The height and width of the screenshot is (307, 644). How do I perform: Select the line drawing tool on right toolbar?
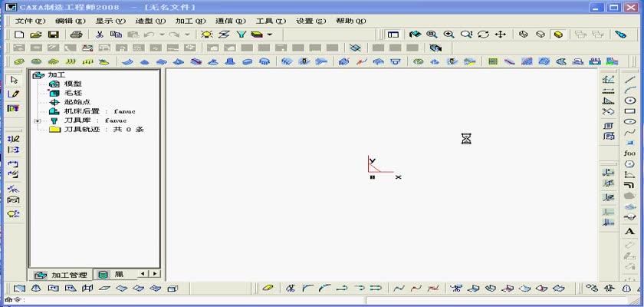(629, 79)
